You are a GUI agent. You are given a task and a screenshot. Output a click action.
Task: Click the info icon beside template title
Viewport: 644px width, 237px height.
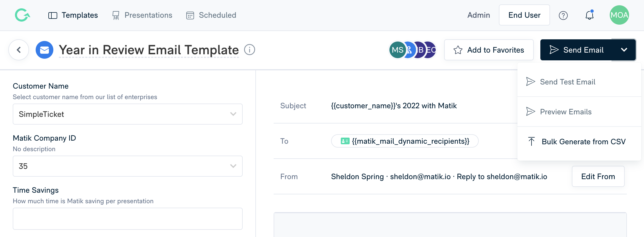[x=250, y=50]
